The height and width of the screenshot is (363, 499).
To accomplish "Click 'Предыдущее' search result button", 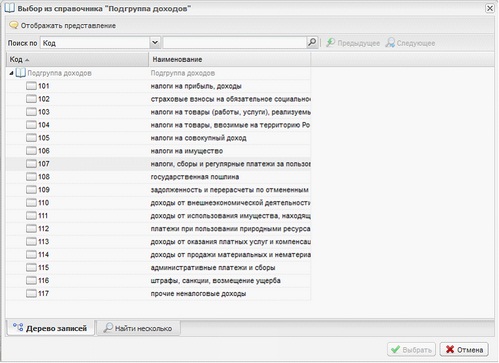I will coord(353,43).
